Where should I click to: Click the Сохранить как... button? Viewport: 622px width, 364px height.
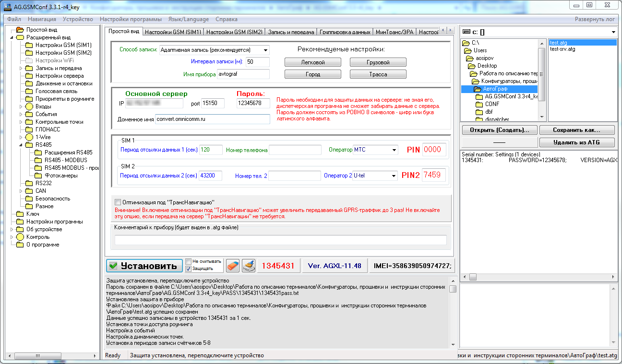[577, 130]
